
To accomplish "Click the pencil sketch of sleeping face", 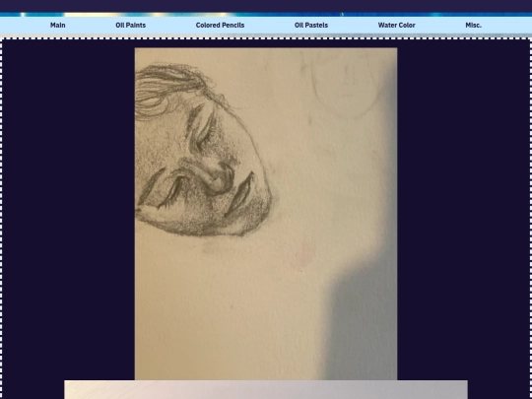I will 266,214.
